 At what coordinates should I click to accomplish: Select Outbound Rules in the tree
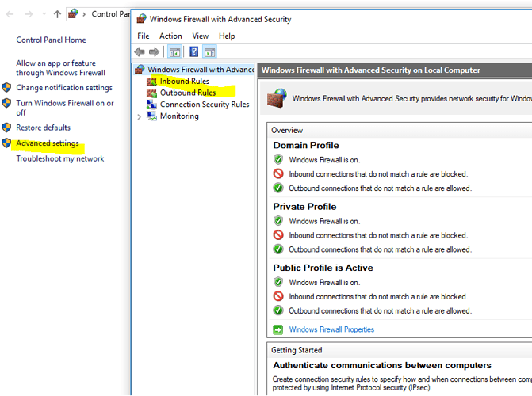[188, 93]
